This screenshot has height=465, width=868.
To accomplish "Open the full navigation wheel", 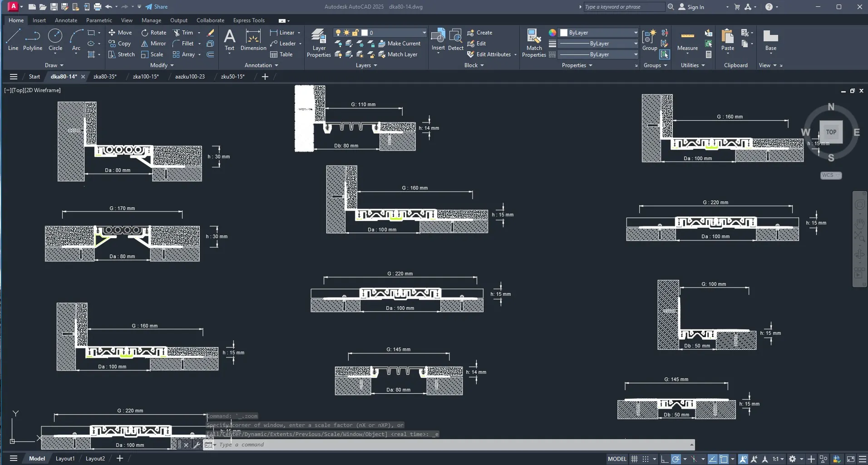I will click(x=860, y=205).
